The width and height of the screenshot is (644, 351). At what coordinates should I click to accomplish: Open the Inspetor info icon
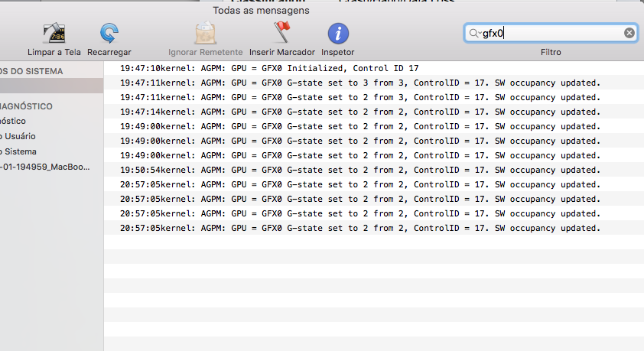point(338,33)
